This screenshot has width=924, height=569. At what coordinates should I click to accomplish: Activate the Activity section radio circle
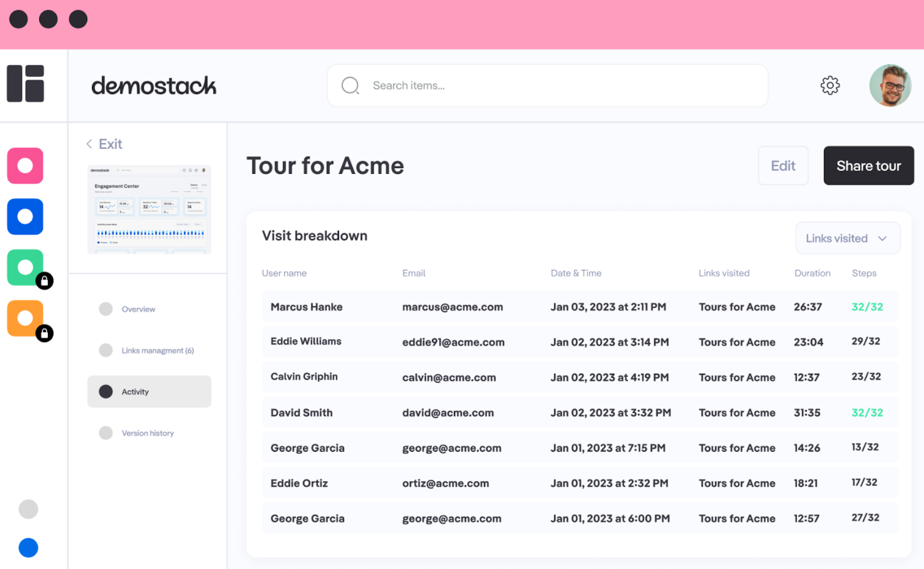(106, 391)
